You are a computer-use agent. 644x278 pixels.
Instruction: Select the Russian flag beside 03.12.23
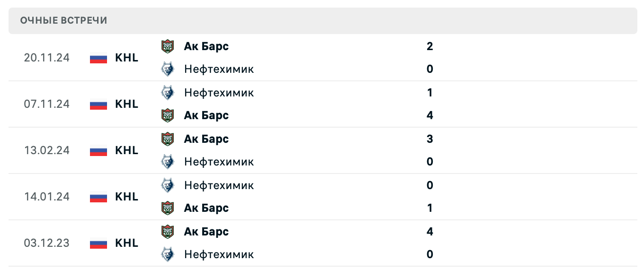(x=97, y=243)
